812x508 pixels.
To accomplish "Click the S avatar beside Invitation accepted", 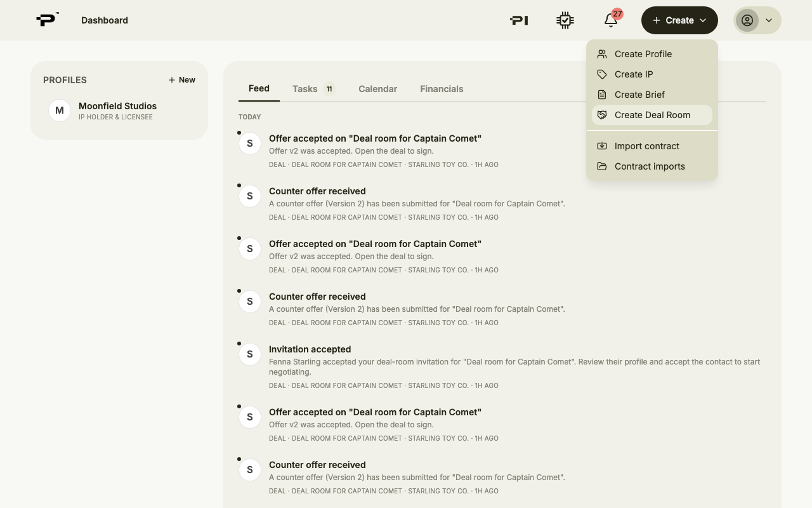I will 250,354.
